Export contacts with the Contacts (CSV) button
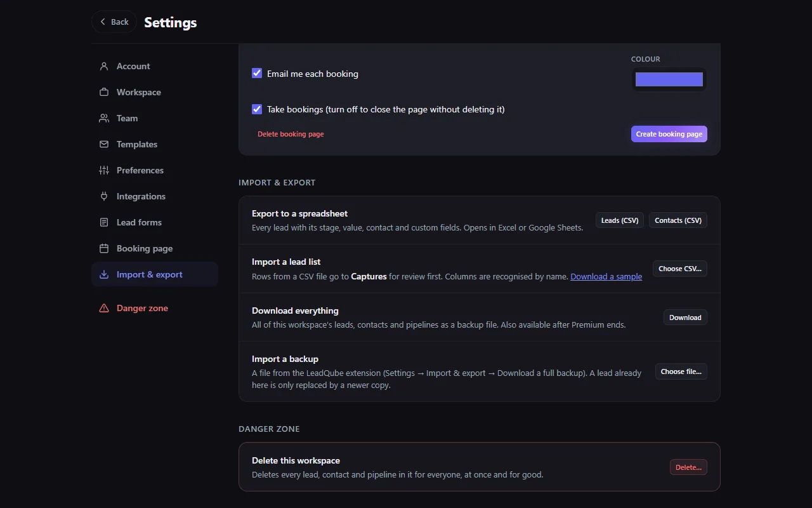812x508 pixels. coord(678,220)
